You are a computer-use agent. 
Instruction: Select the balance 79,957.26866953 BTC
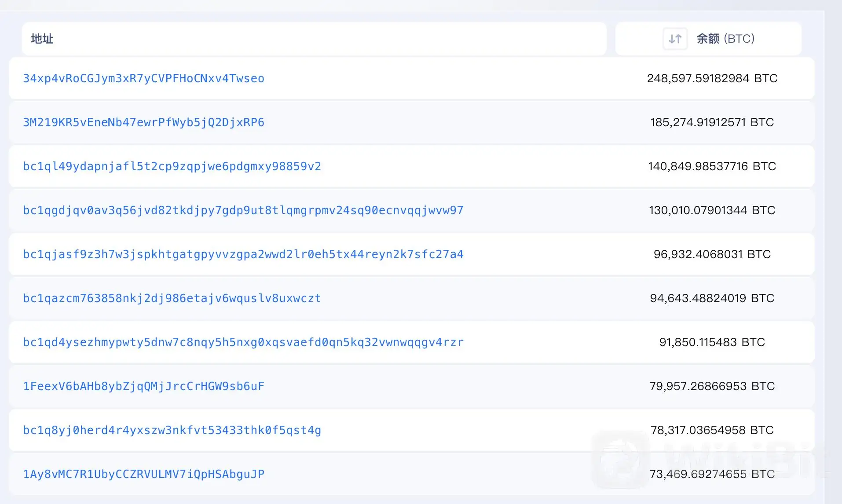[712, 386]
